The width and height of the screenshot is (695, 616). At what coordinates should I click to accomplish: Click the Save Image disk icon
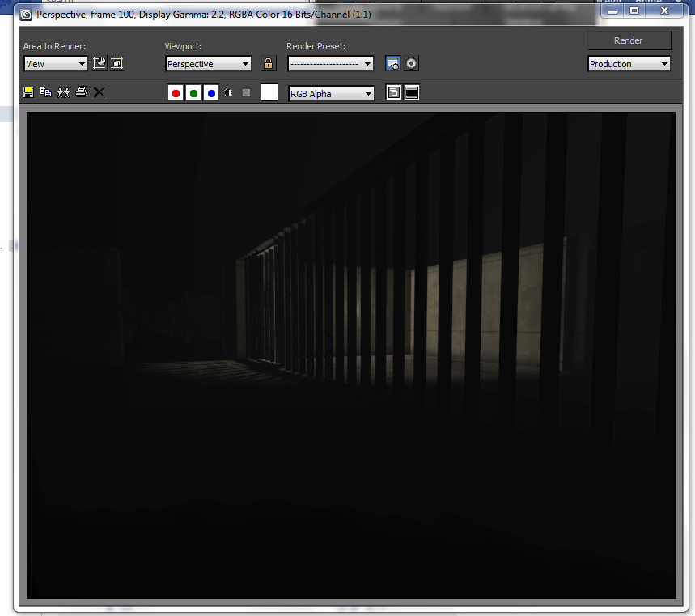pos(28,93)
